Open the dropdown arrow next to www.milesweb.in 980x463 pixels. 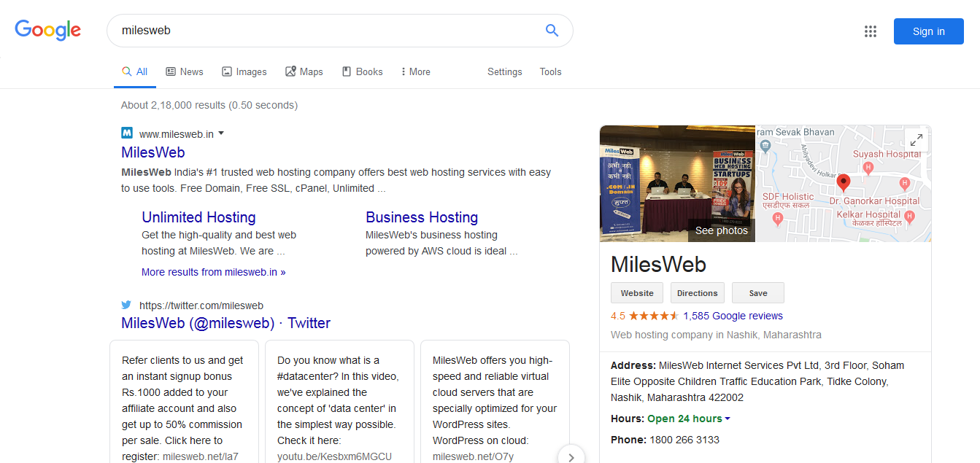tap(221, 133)
